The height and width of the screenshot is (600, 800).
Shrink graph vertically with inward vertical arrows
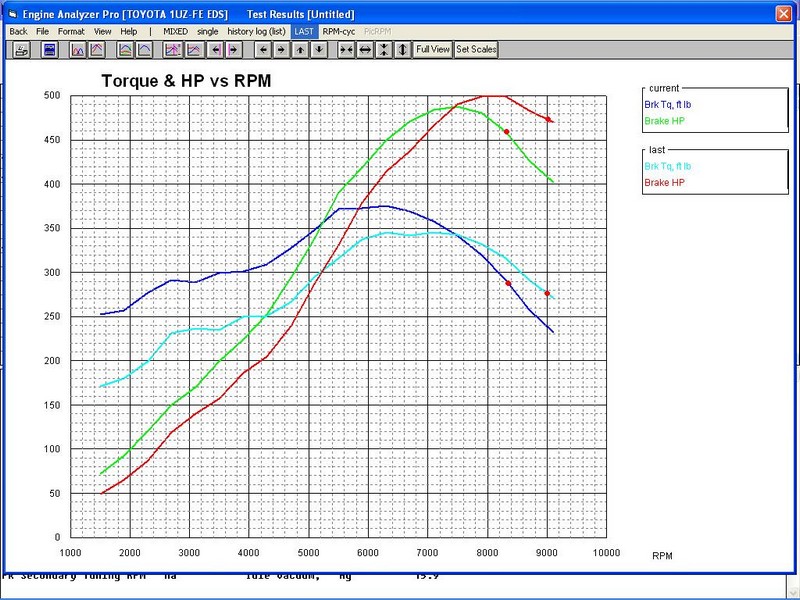(384, 49)
